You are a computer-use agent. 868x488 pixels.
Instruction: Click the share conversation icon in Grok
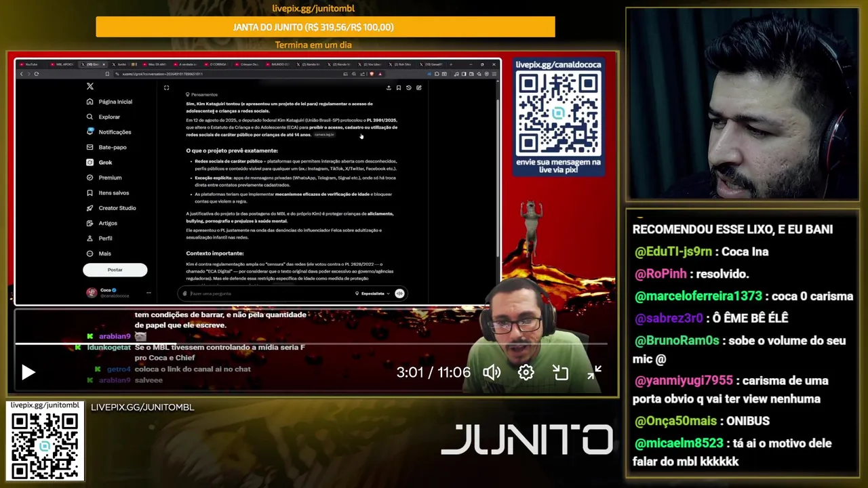(389, 87)
